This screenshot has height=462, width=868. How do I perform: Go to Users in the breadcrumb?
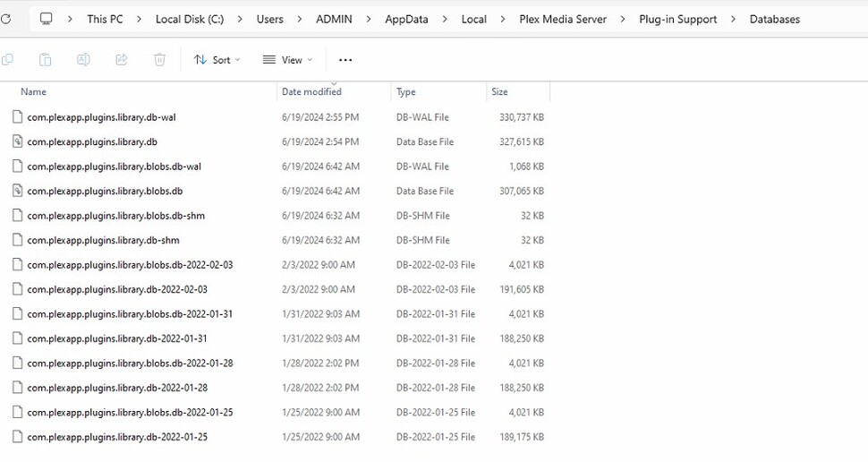click(269, 19)
